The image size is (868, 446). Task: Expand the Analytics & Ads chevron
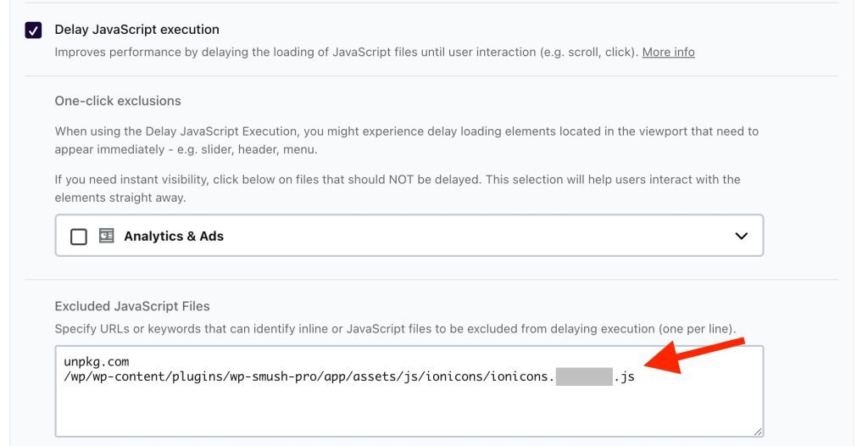[741, 236]
